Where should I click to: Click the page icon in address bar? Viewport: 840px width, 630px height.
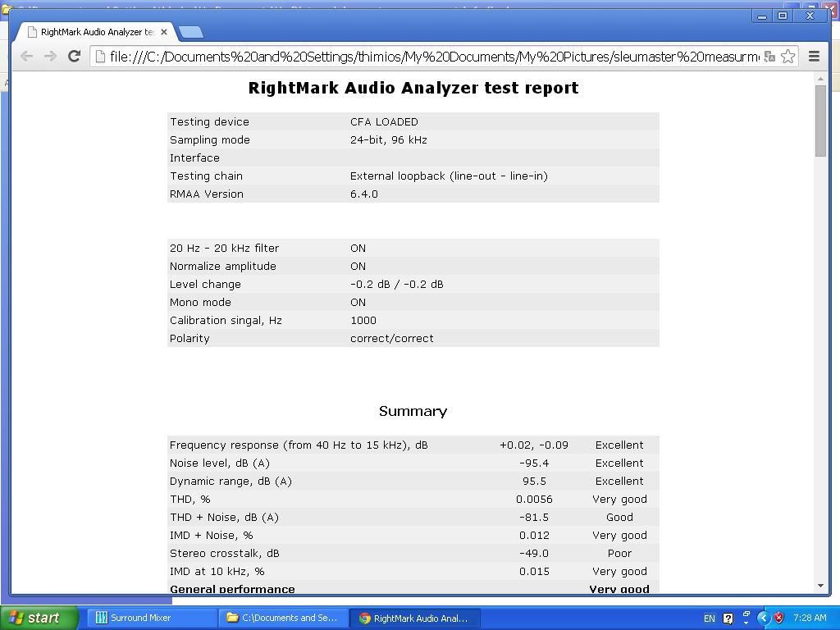click(x=100, y=57)
